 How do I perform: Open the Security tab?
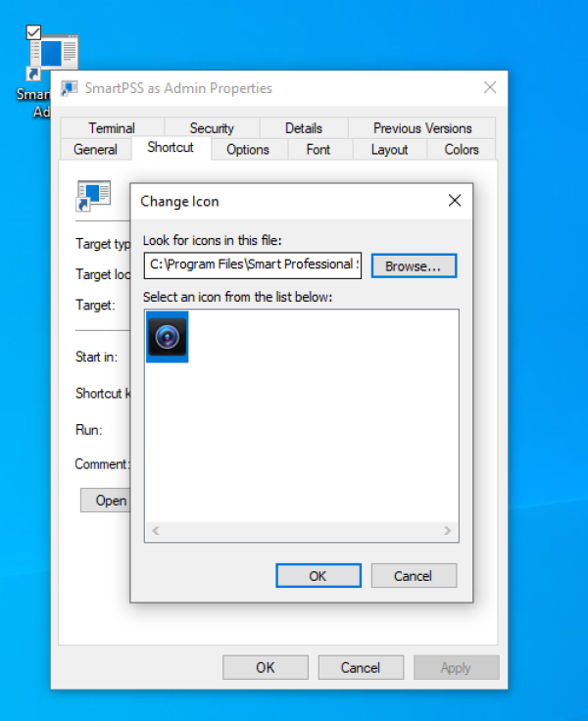click(x=212, y=128)
